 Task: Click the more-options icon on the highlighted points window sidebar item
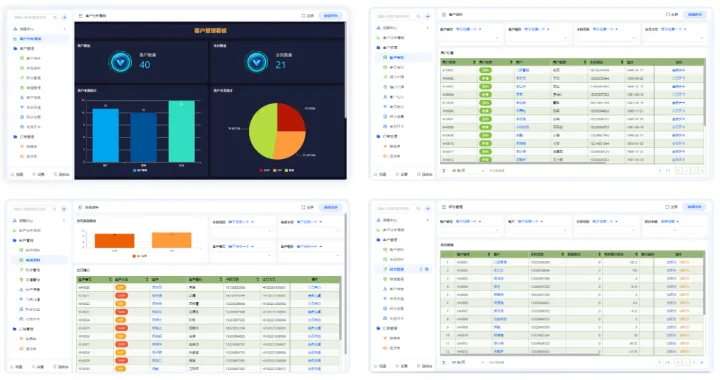click(421, 269)
